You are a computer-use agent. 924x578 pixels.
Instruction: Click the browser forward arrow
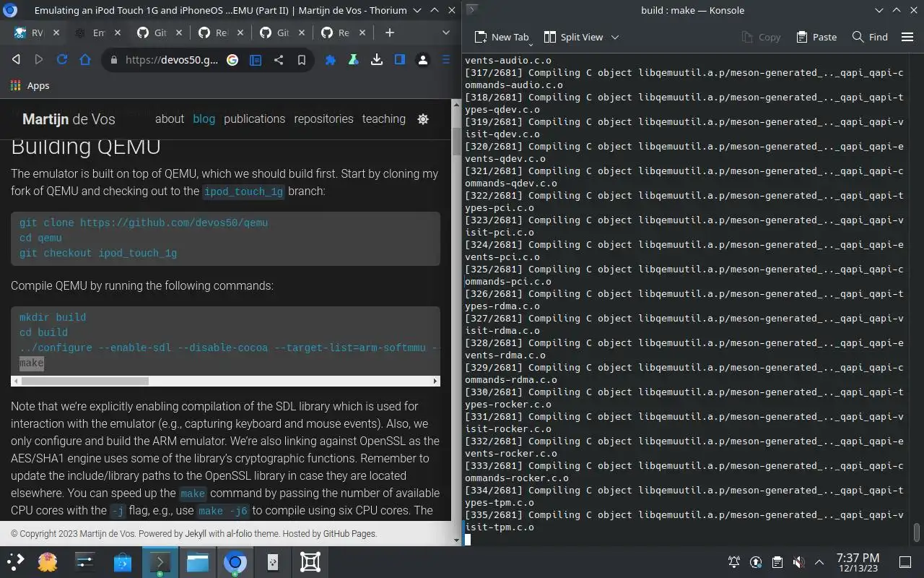pyautogui.click(x=39, y=60)
